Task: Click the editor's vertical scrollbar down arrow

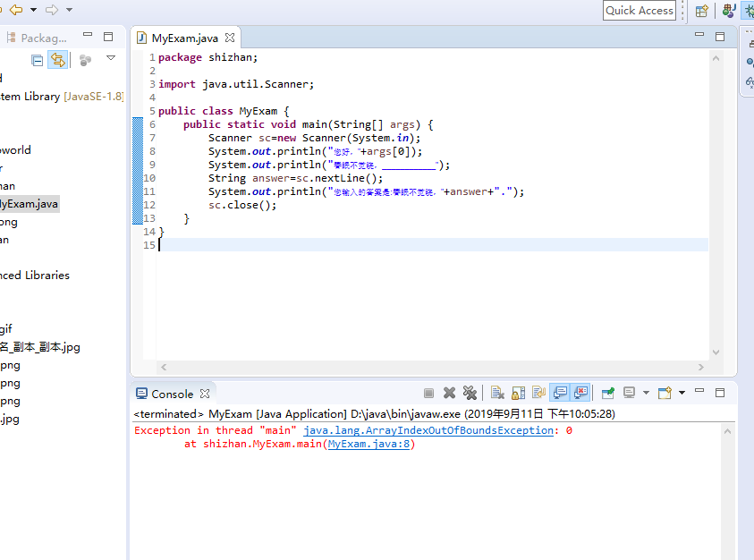Action: (x=716, y=352)
